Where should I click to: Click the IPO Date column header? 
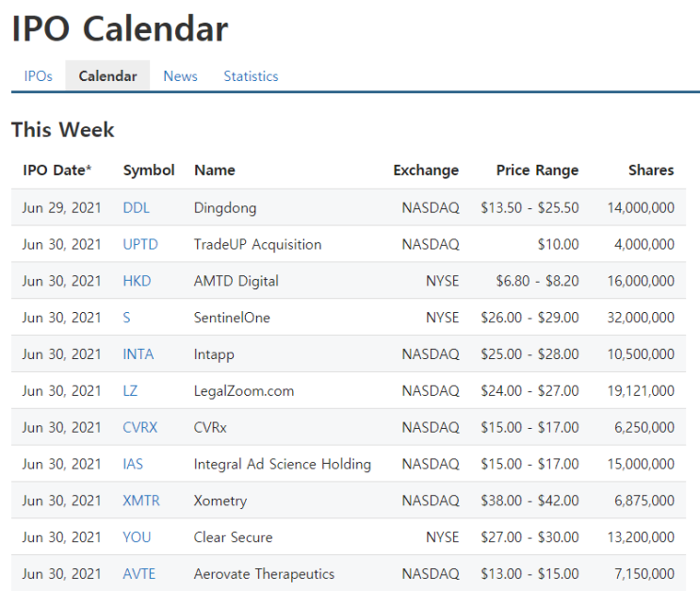click(x=57, y=171)
